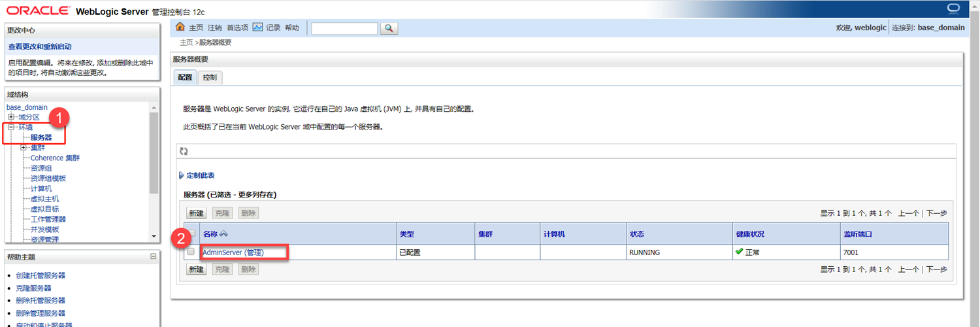Click 下一步 pager above the table

tap(936, 213)
